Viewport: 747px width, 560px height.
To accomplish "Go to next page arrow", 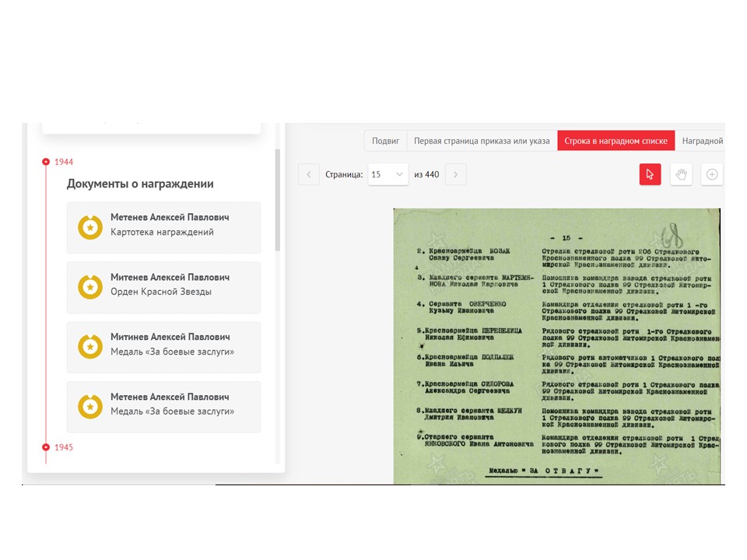I will tap(455, 174).
